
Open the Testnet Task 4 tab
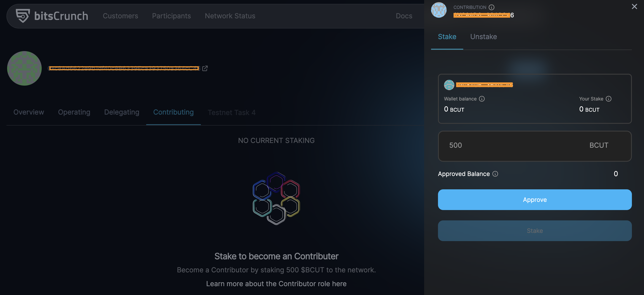coord(232,113)
